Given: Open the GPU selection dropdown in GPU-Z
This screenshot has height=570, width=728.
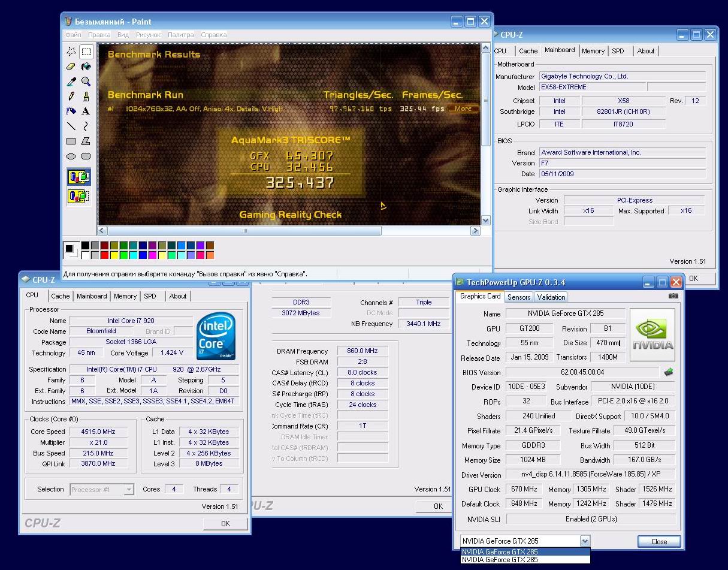Looking at the screenshot, I should coord(585,541).
